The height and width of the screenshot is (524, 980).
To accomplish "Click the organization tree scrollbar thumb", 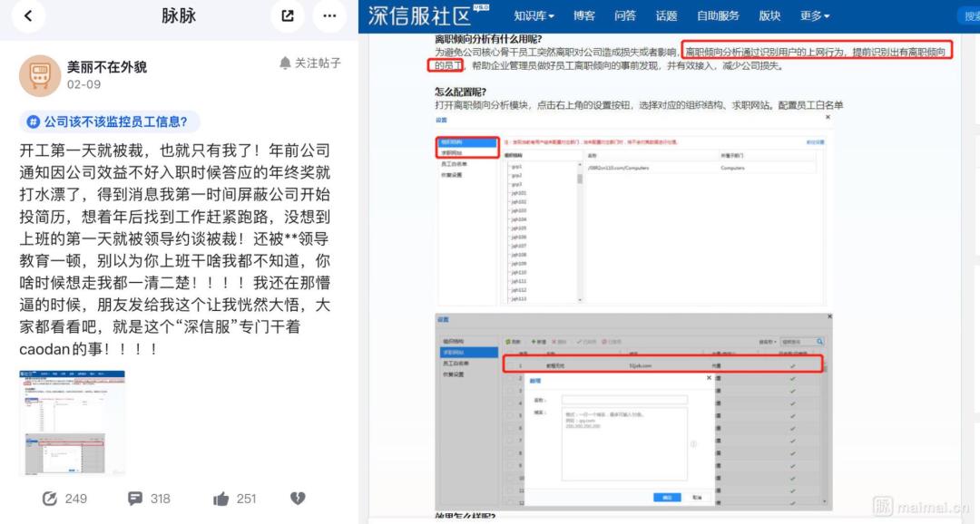I will (x=580, y=179).
